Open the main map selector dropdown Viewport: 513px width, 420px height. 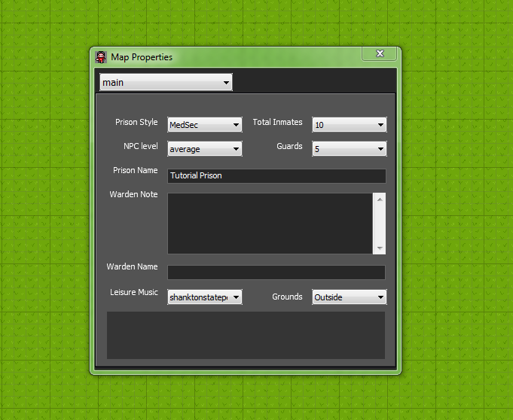[166, 82]
